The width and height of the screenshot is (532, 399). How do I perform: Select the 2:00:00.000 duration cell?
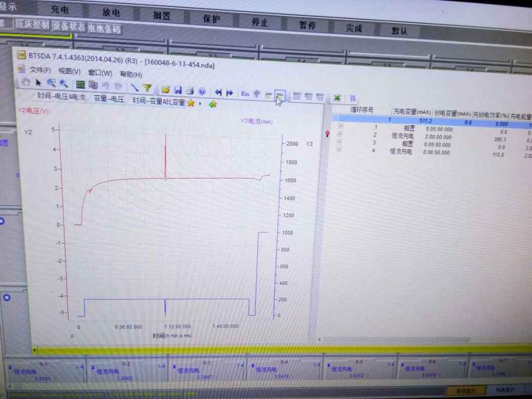coord(438,137)
